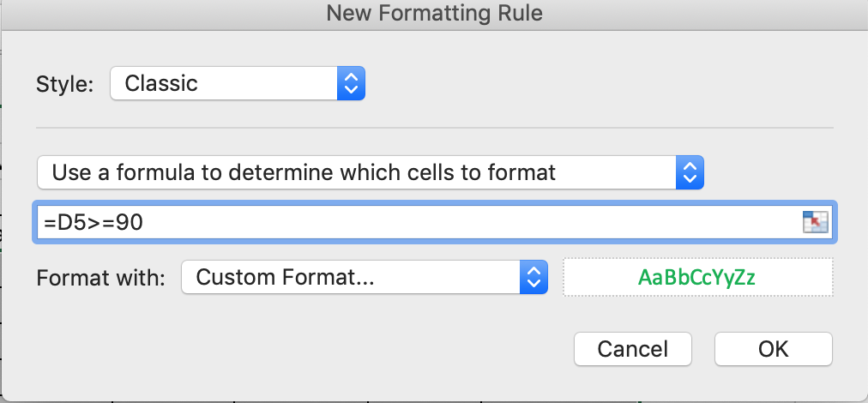Confirm the rule with OK
The width and height of the screenshot is (868, 403).
[x=774, y=349]
